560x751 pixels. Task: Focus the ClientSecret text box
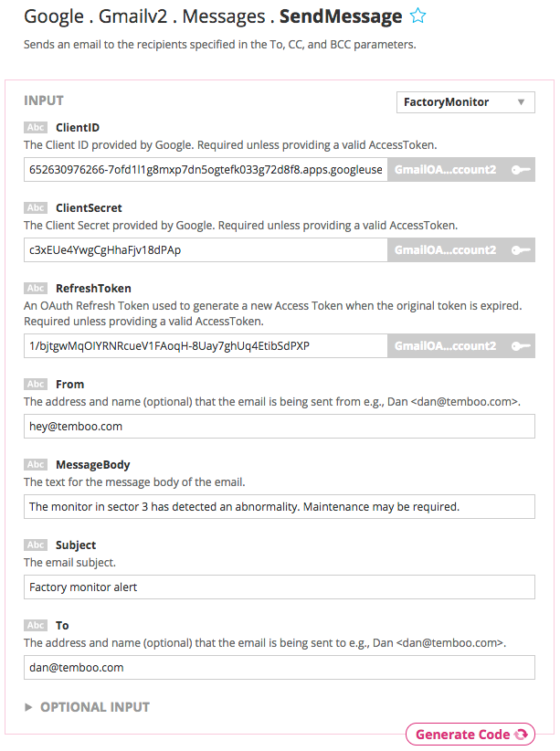[206, 249]
